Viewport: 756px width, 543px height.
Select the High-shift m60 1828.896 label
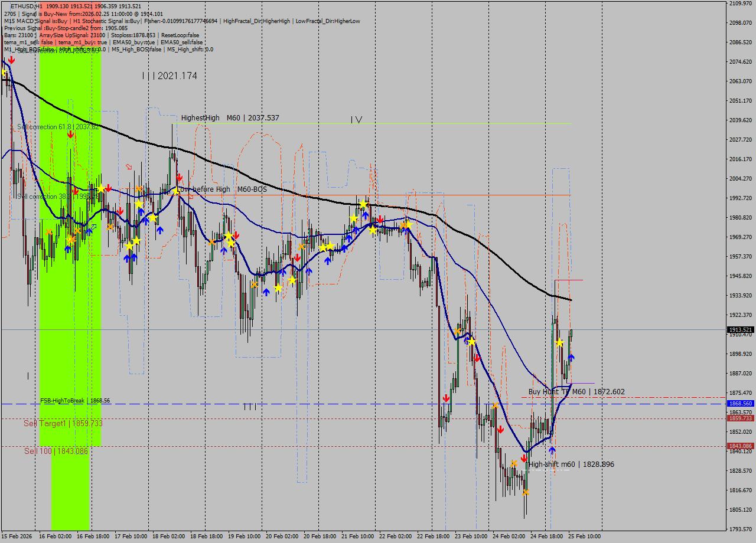coord(571,465)
